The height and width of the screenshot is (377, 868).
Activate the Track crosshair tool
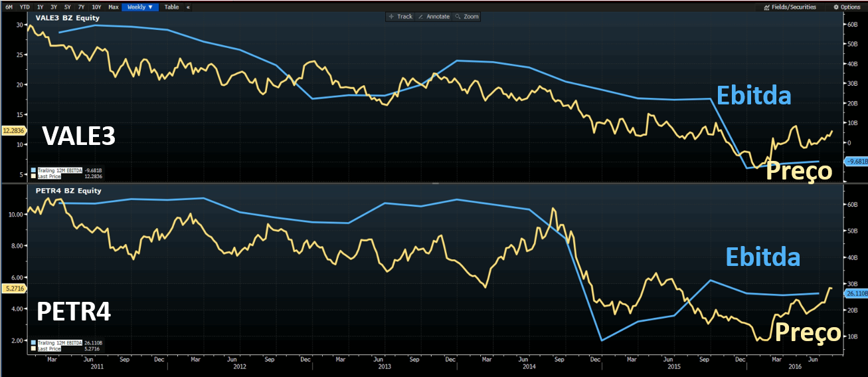pos(400,16)
